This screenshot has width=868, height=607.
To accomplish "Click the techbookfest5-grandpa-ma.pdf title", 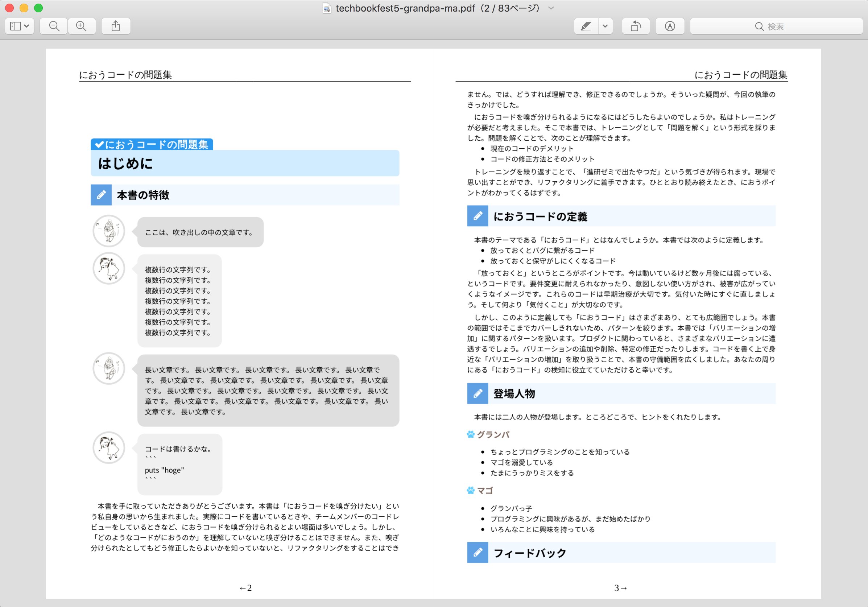I will tap(405, 8).
